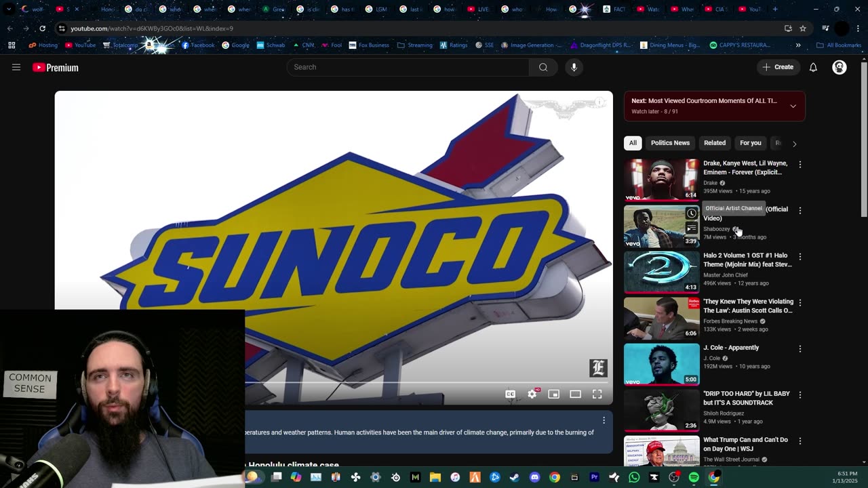Open the Shiloh Rodriguez channel

pos(724,413)
